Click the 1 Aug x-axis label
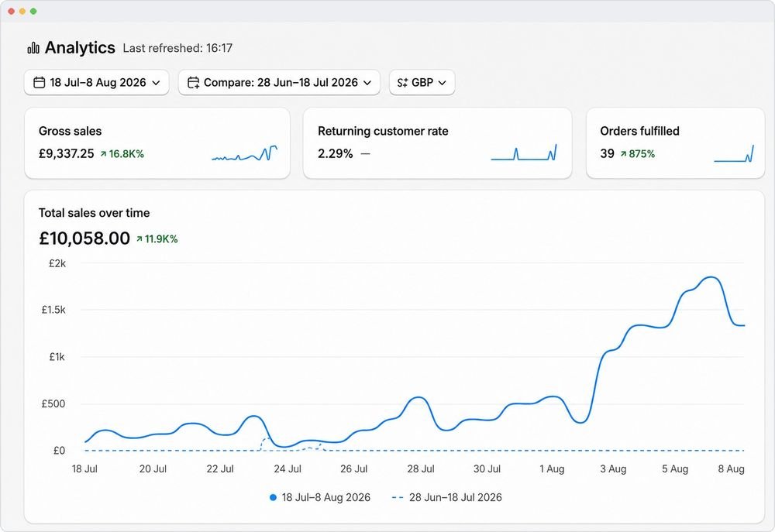This screenshot has width=775, height=532. click(552, 469)
